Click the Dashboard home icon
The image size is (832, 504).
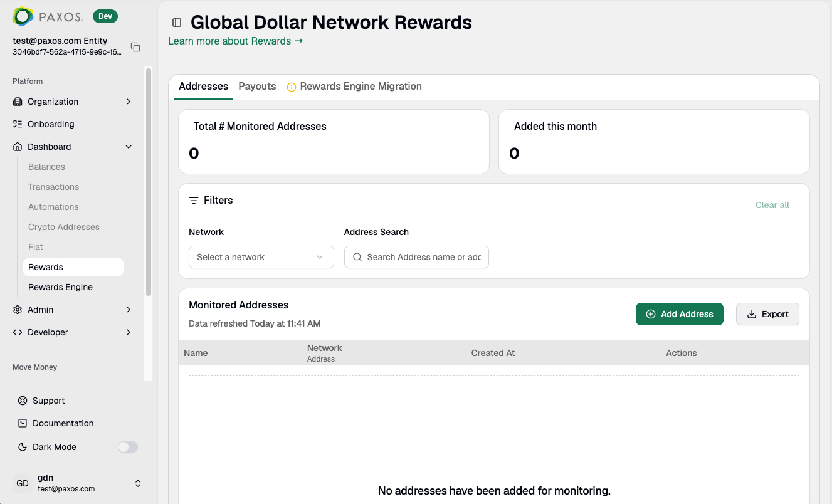18,147
